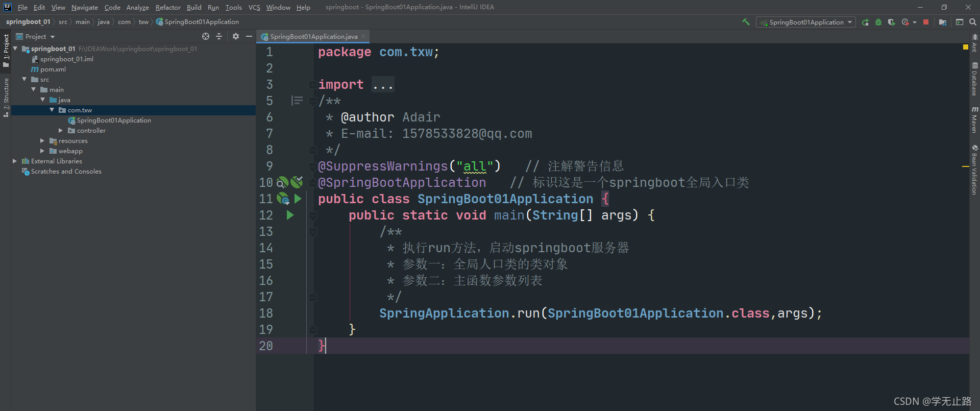Click the Locate/Select Opened File icon

pos(206,36)
